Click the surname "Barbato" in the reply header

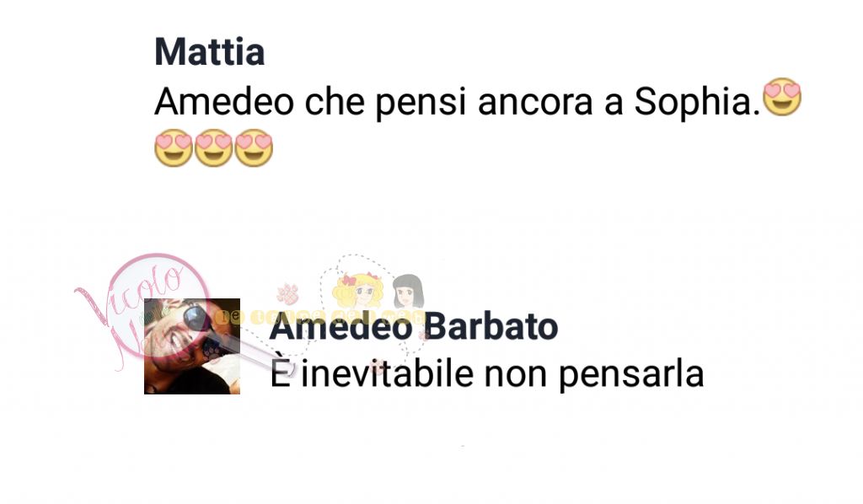point(491,326)
